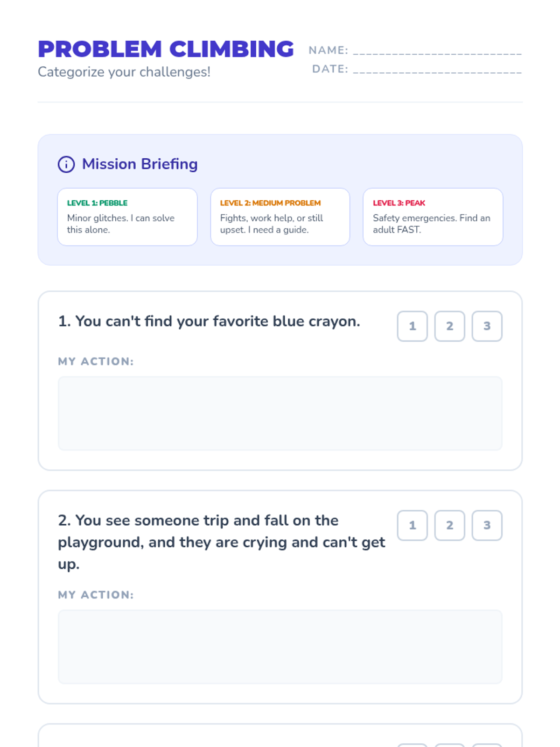560x747 pixels.
Task: Click the My Action box under question 1
Action: (x=280, y=414)
